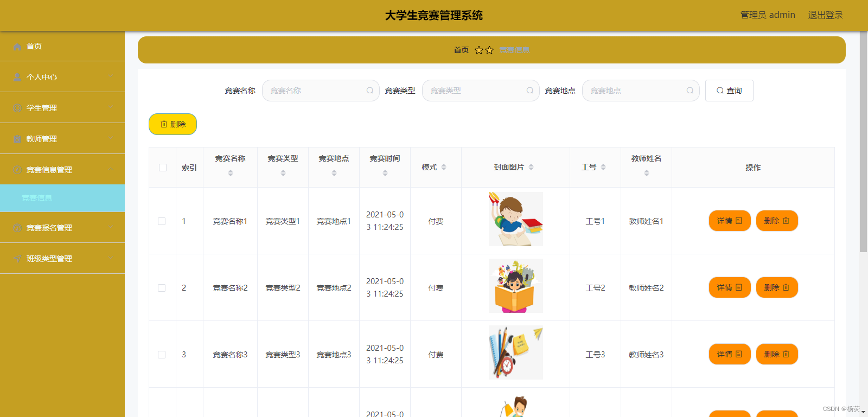Sort by 竞赛地点 column arrows
Image resolution: width=868 pixels, height=417 pixels.
(334, 173)
